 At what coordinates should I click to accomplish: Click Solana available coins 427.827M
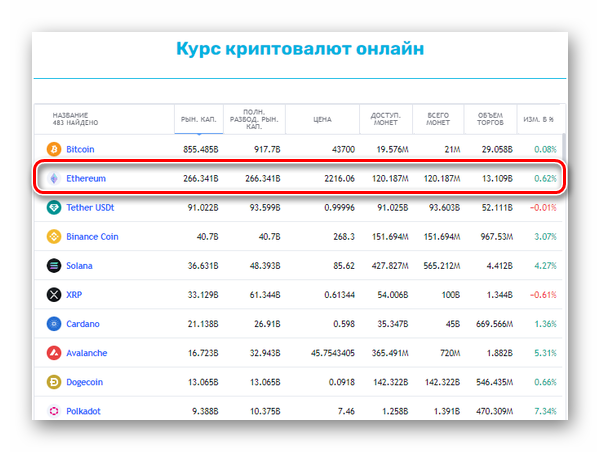pos(390,266)
